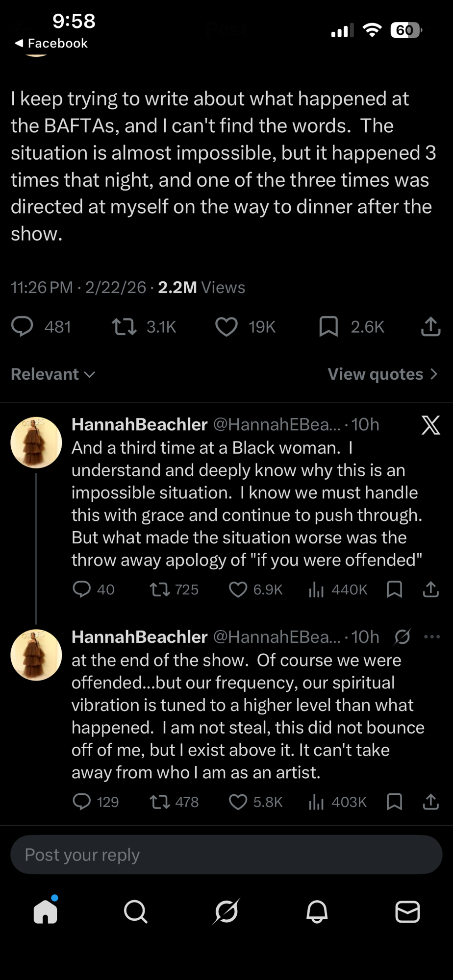Image resolution: width=453 pixels, height=980 pixels.
Task: Bookmark the main post with 2.6K saves
Action: [x=328, y=327]
